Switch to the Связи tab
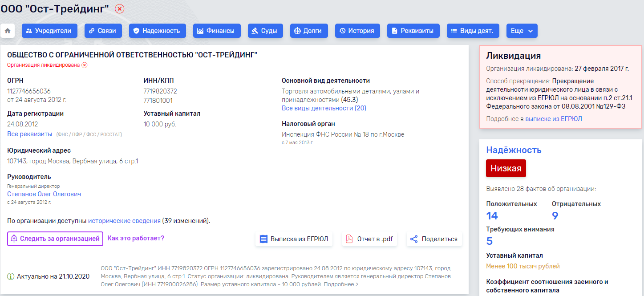 (x=103, y=31)
